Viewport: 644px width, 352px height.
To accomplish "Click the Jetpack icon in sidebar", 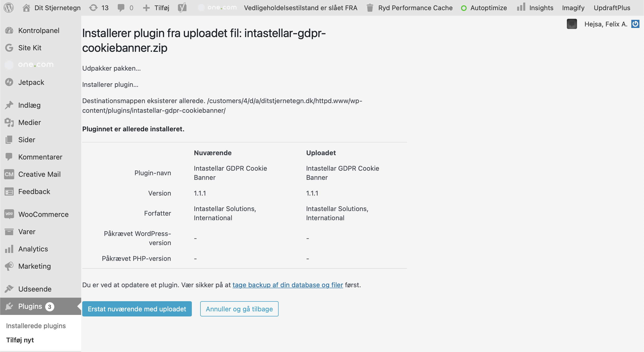I will (9, 82).
